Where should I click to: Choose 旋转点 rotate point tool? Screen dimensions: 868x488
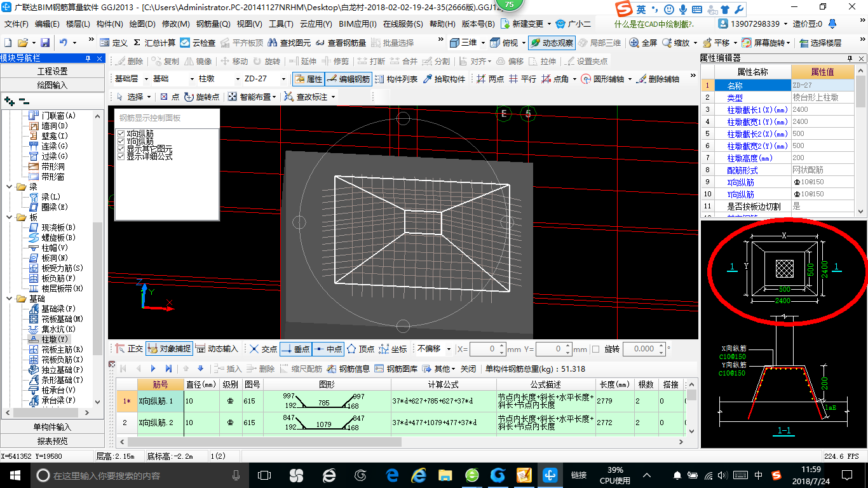202,97
